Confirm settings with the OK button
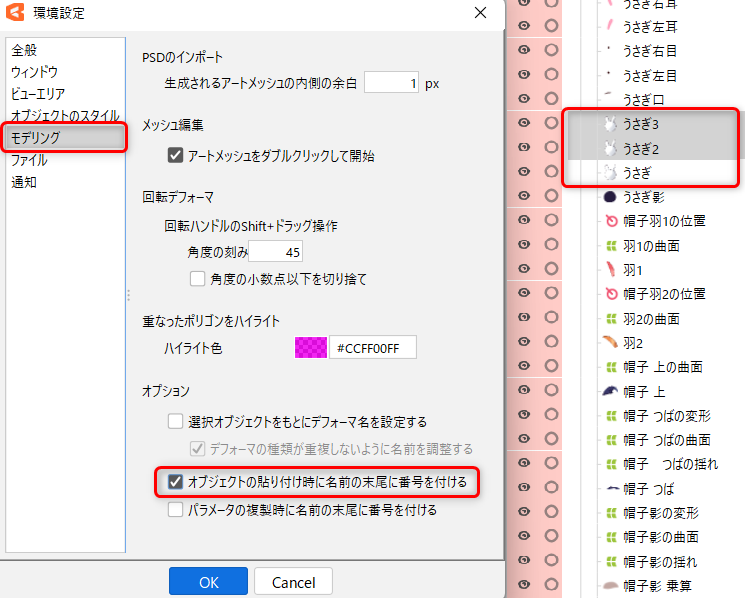 [208, 582]
